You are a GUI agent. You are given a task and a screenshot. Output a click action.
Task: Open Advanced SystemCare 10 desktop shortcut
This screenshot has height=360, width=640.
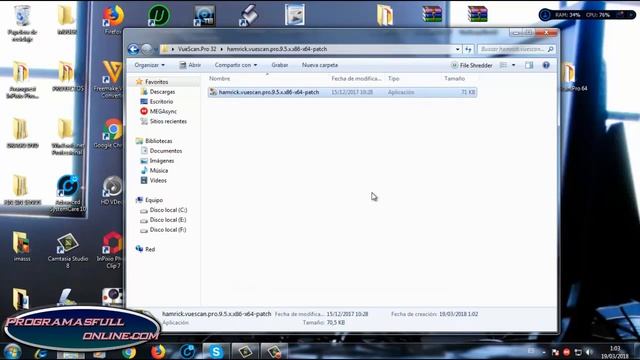point(68,194)
